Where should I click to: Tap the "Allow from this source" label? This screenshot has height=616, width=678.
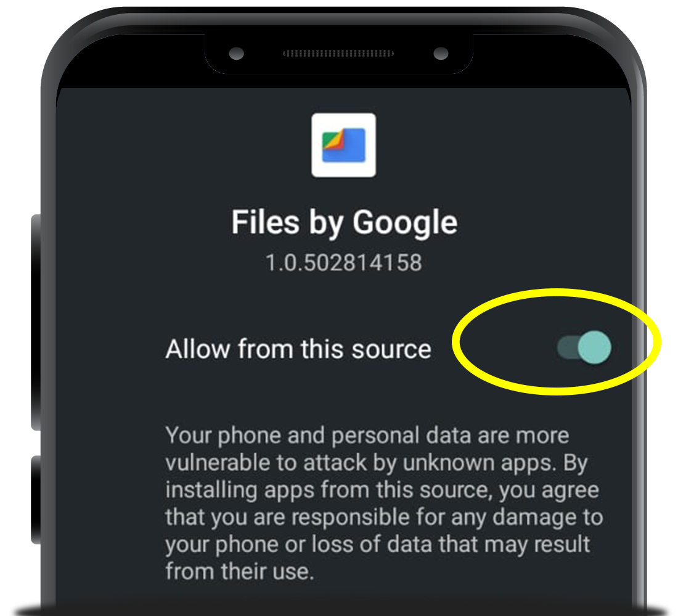click(298, 349)
